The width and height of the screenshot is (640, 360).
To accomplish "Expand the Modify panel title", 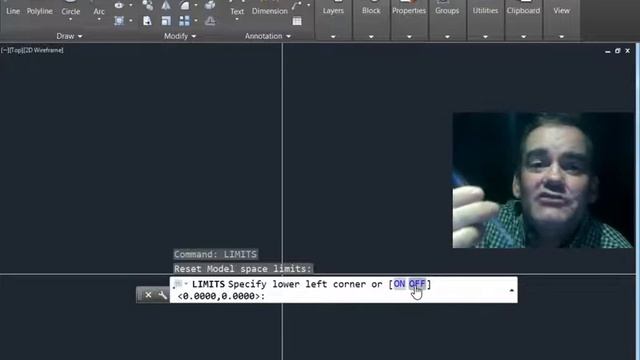I will click(180, 36).
